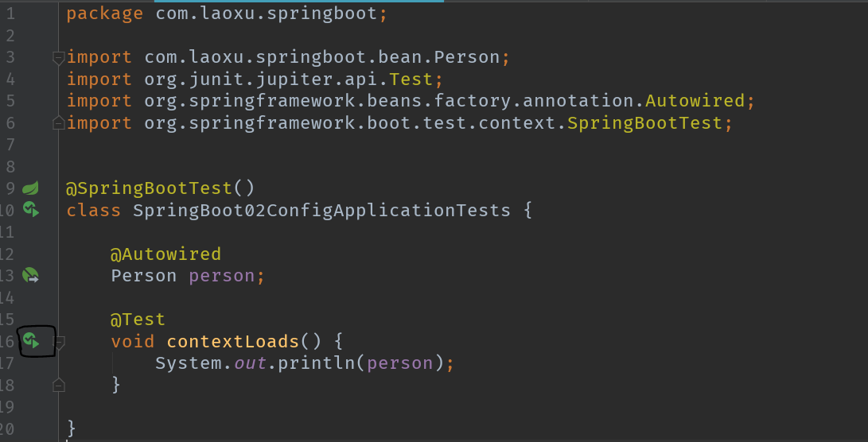The width and height of the screenshot is (868, 442).
Task: Click the person variable inside println
Action: [x=399, y=363]
